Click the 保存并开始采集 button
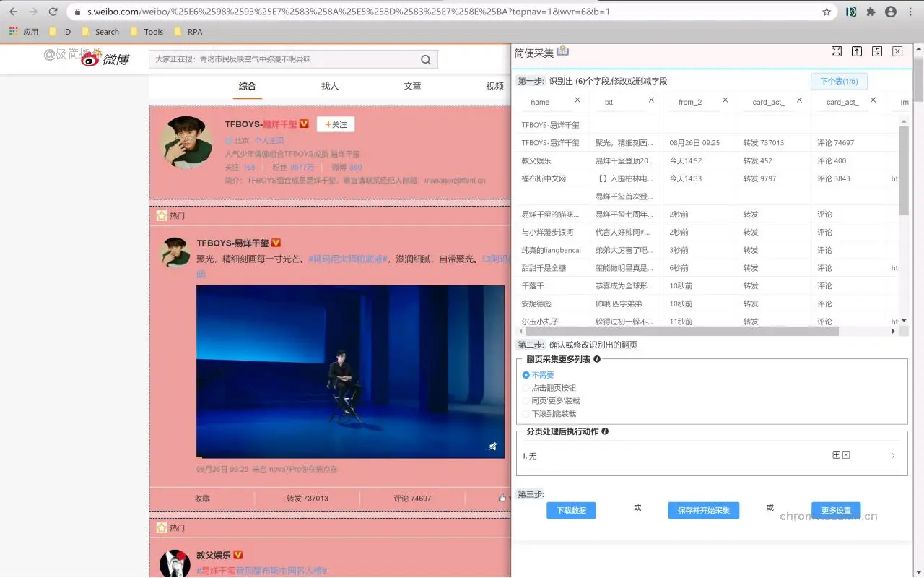 pos(703,510)
